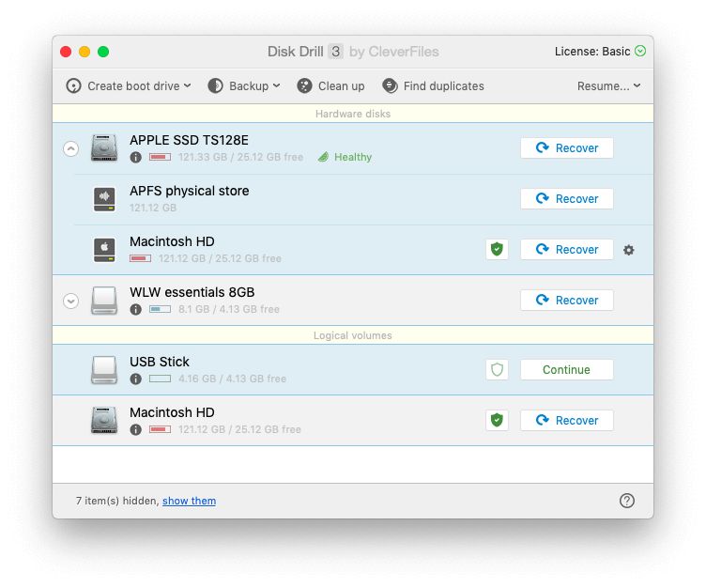Screen dimensions: 706x588
Task: Click the show them link
Action: tap(189, 501)
